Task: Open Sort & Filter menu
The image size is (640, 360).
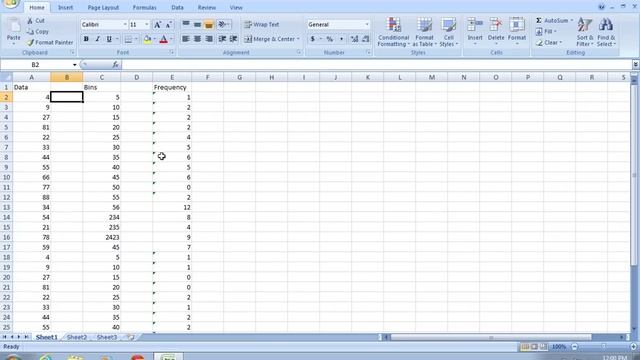Action: (585, 32)
